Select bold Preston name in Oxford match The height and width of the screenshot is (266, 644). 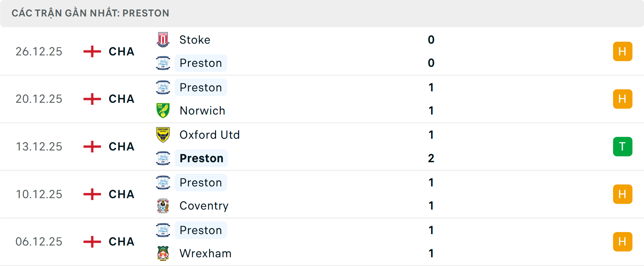pyautogui.click(x=201, y=158)
